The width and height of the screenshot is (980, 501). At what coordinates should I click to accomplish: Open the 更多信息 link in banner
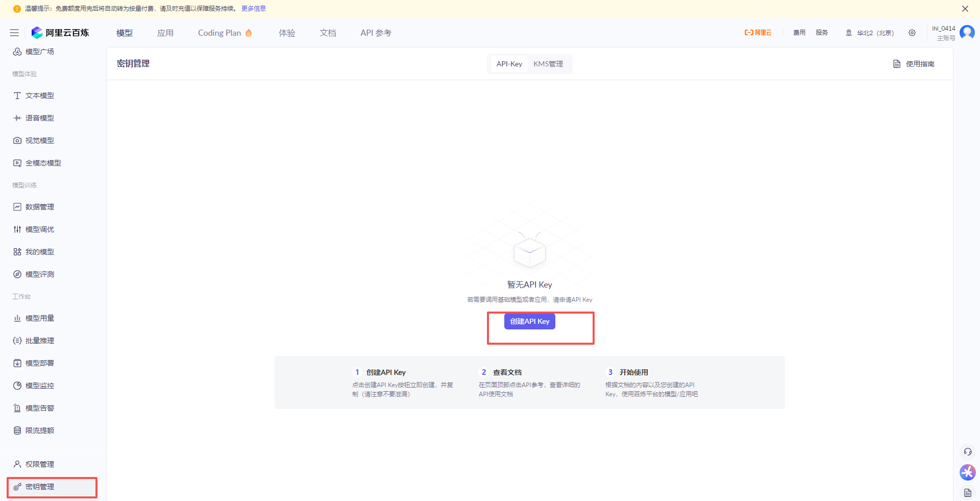pos(254,9)
